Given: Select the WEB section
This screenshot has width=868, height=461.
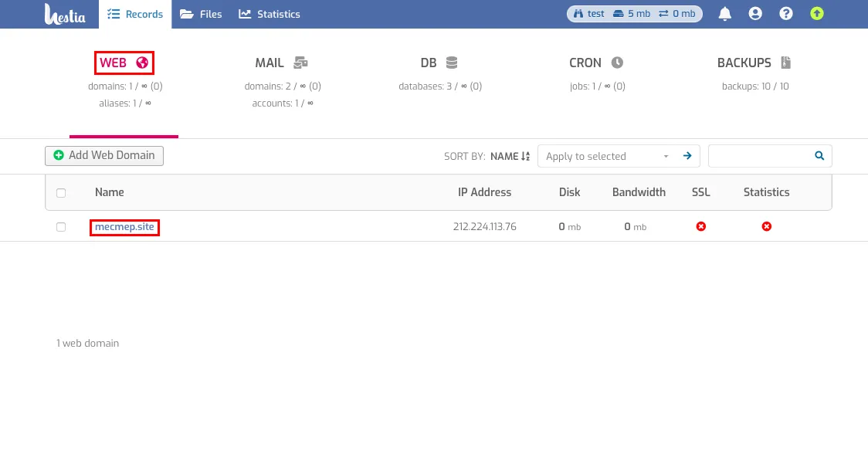Looking at the screenshot, I should tap(124, 63).
